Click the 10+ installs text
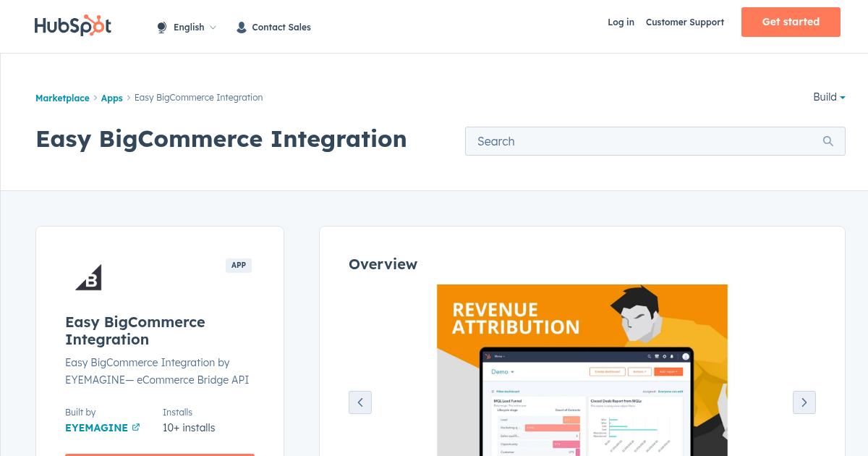Viewport: 868px width, 456px height. pos(189,428)
